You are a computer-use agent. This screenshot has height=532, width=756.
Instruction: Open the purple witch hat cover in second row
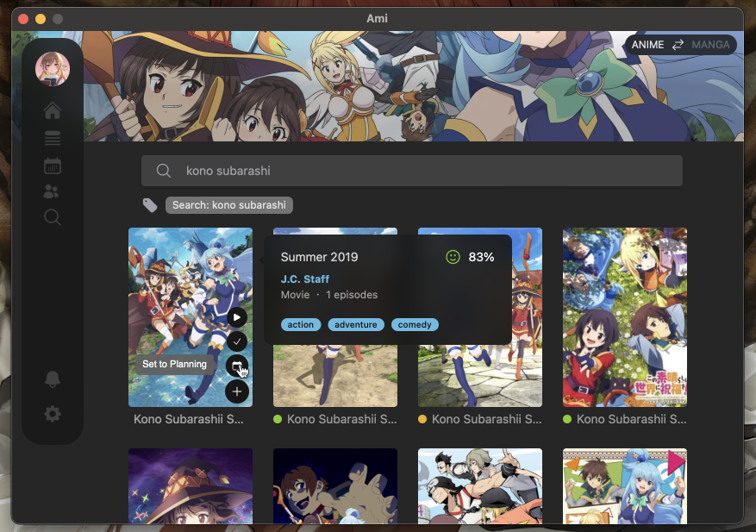191,485
